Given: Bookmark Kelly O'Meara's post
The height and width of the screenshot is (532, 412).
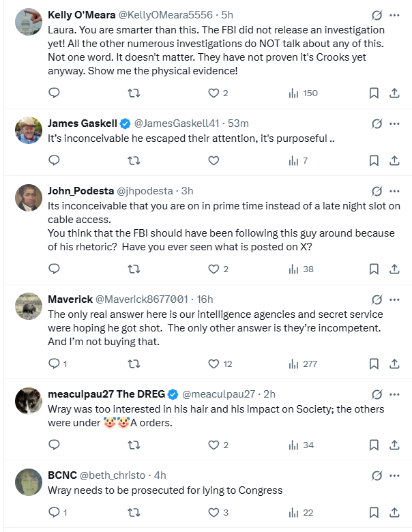Looking at the screenshot, I should click(374, 93).
